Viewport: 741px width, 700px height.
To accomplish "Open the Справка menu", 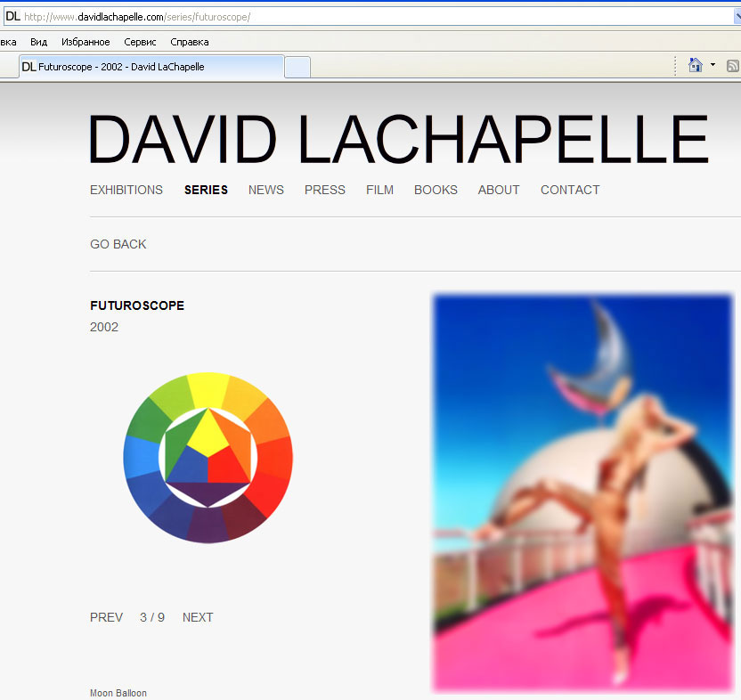I will coord(190,42).
